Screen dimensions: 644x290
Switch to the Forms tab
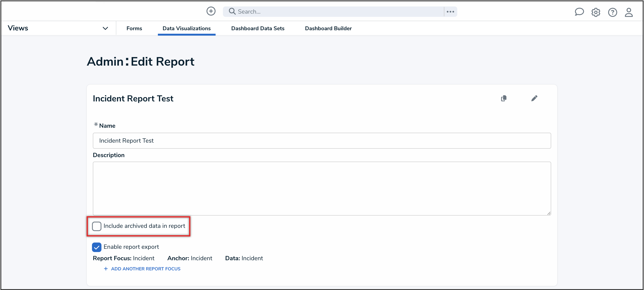(x=134, y=28)
